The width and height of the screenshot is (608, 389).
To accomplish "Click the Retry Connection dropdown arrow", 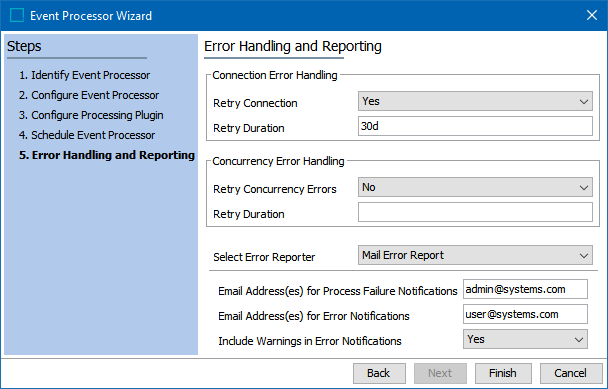I will (x=584, y=102).
